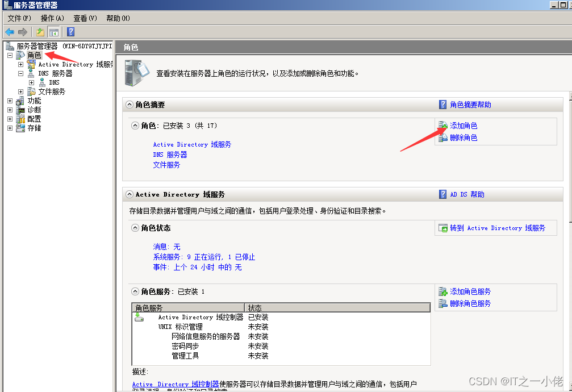Click the DNS 服务器 tree icon
The width and height of the screenshot is (572, 392).
31,74
